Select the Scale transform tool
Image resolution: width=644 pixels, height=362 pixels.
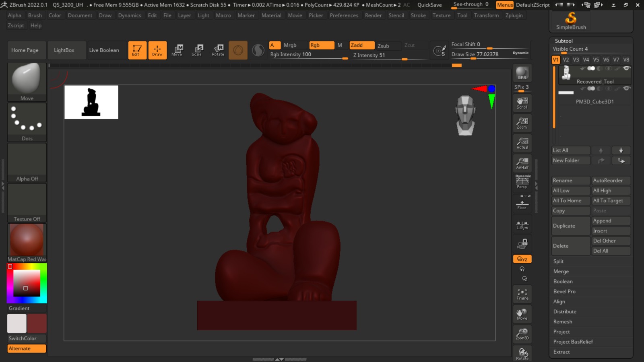197,50
